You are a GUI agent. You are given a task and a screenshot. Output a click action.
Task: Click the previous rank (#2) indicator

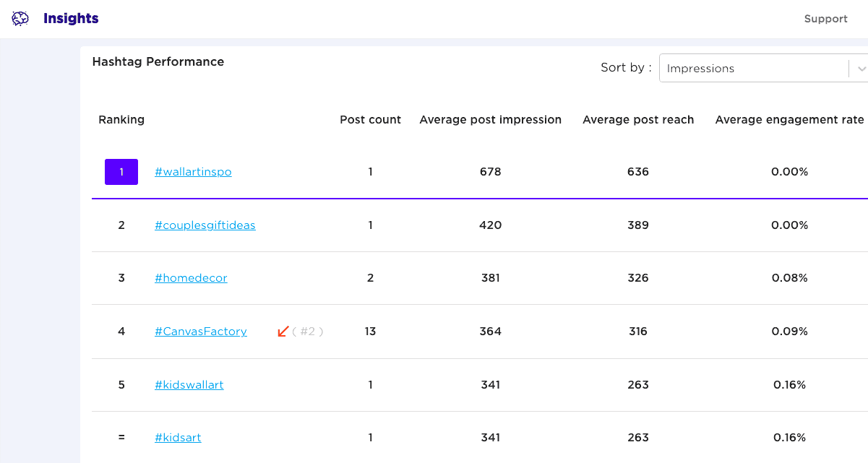(x=307, y=332)
